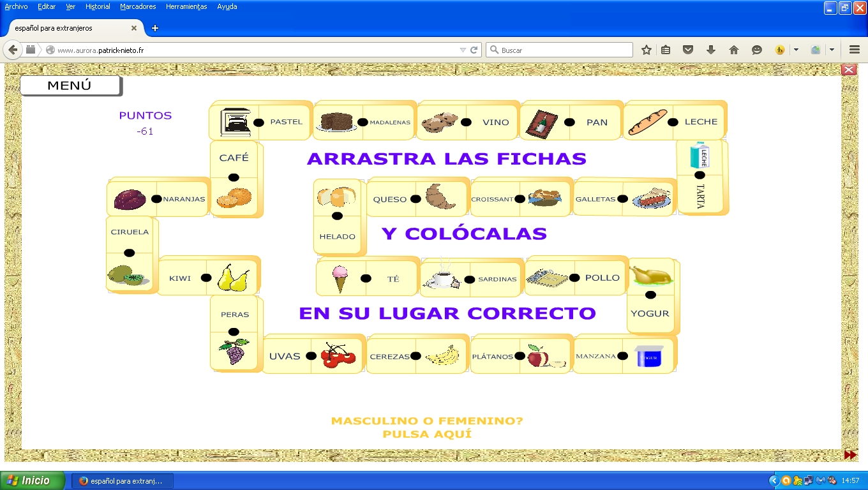Viewport: 868px width, 490px height.
Task: Click the network connections tray icon
Action: (x=808, y=481)
